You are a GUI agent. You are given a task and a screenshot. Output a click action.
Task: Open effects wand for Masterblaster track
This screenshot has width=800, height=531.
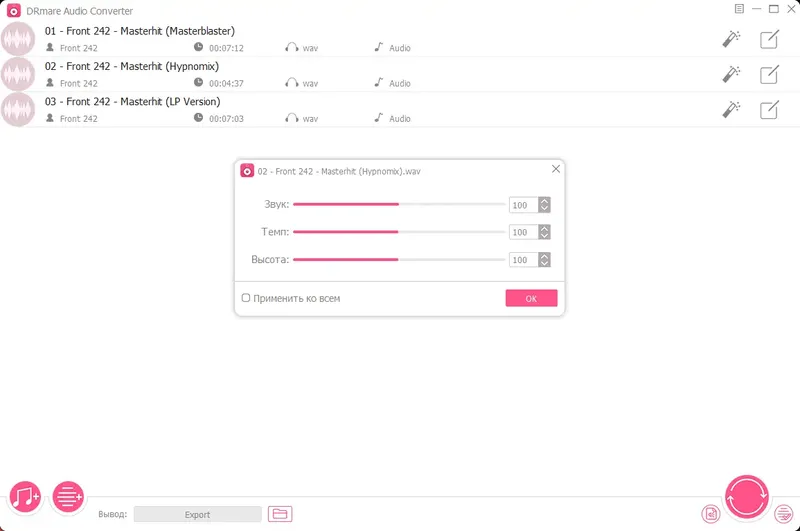[732, 40]
